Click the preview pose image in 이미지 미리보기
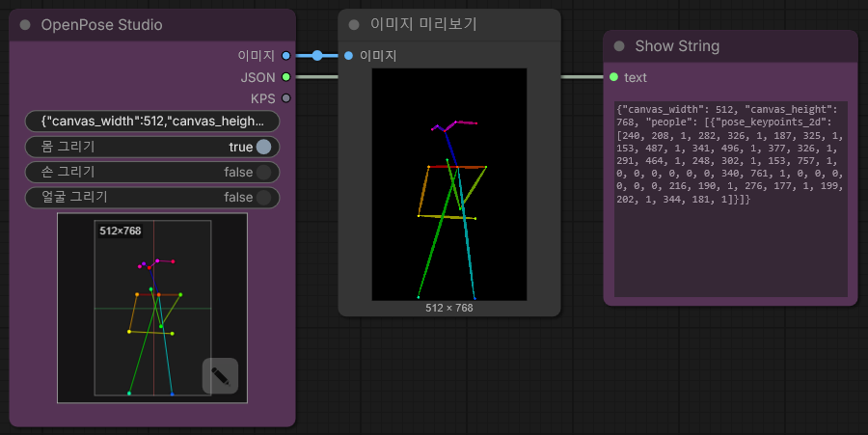The height and width of the screenshot is (435, 868). [448, 184]
